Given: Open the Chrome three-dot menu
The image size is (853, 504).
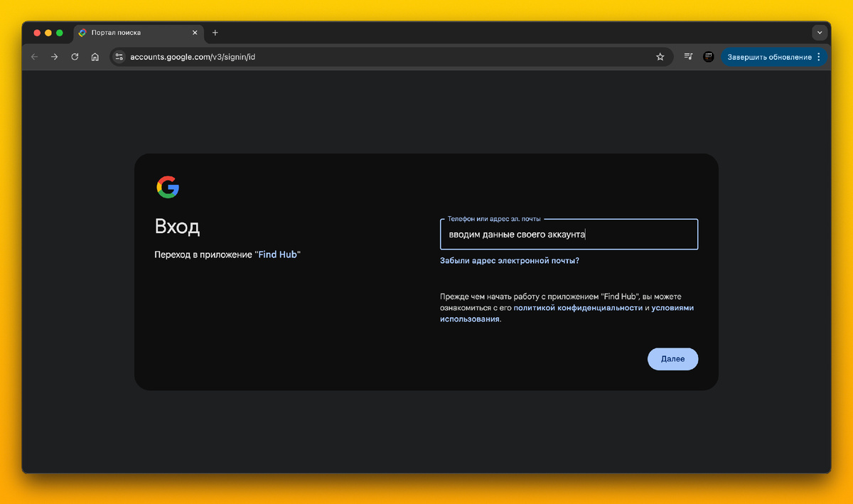Looking at the screenshot, I should click(819, 57).
